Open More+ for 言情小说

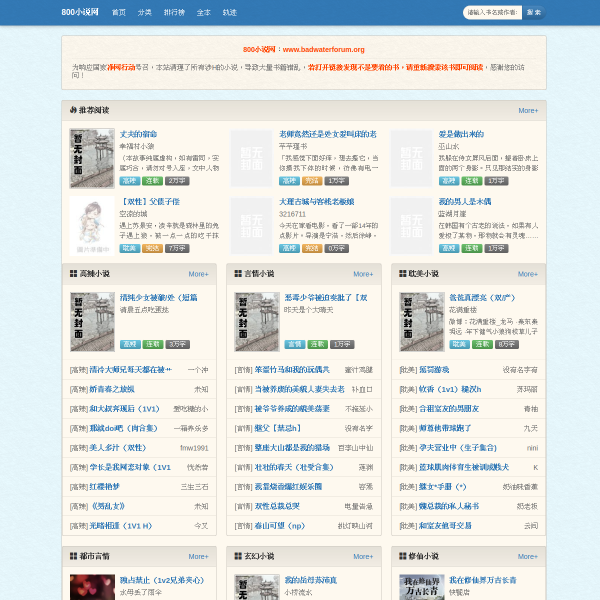(363, 274)
